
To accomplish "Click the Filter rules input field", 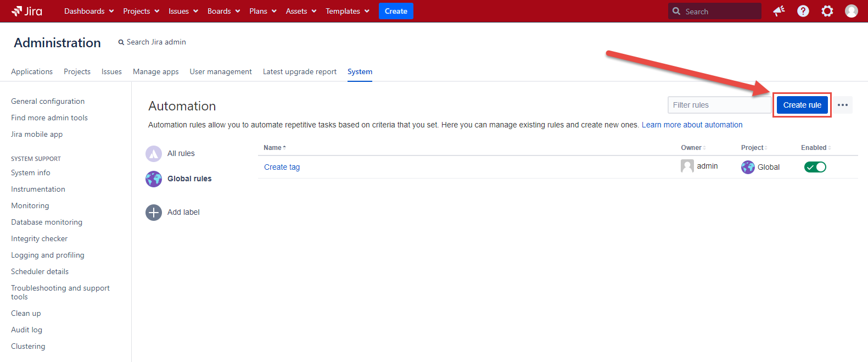I will [719, 105].
